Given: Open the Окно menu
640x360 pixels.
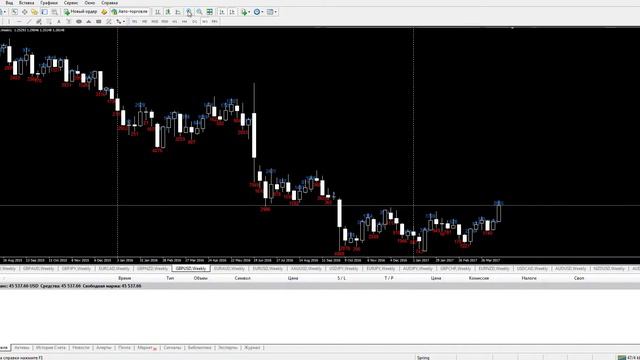Looking at the screenshot, I should coord(89,2).
